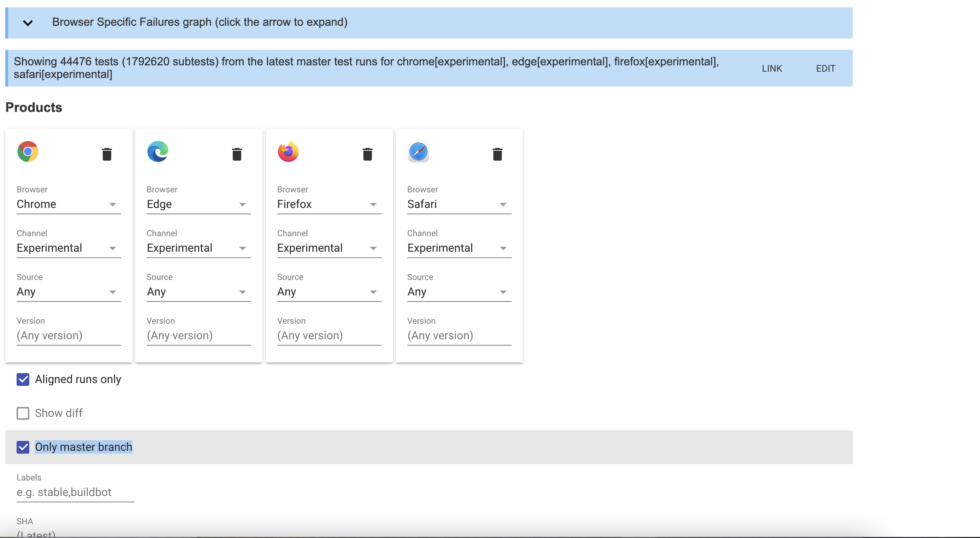This screenshot has width=980, height=538.
Task: Enable the Show diff checkbox
Action: click(x=23, y=413)
